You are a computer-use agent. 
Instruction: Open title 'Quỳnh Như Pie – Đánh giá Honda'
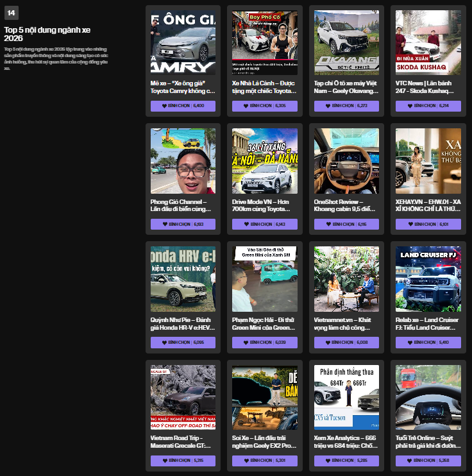[183, 323]
